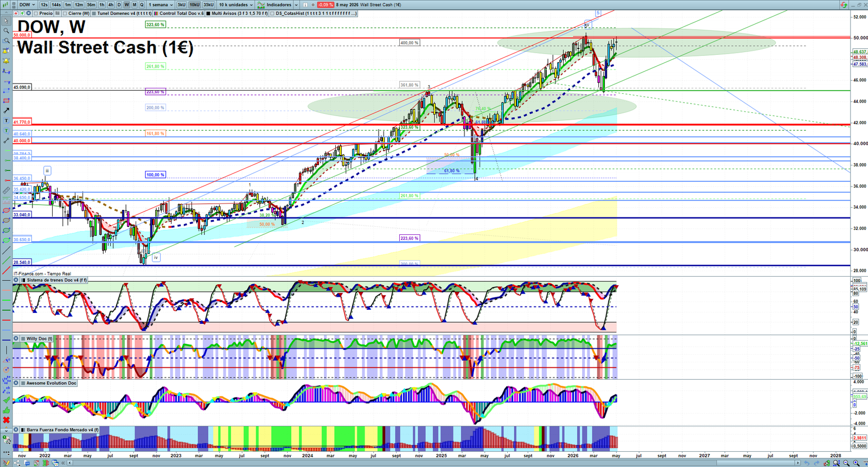868x467 pixels.
Task: Select the black arrow drawing tool
Action: 6,111
